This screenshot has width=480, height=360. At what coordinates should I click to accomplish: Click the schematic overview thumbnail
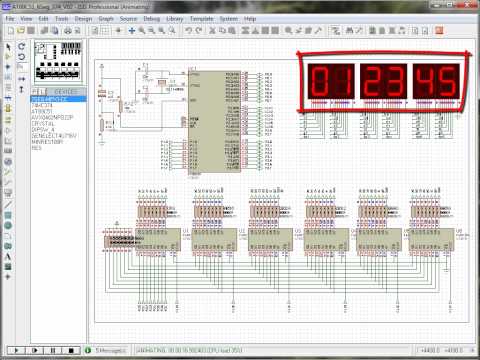(x=58, y=61)
